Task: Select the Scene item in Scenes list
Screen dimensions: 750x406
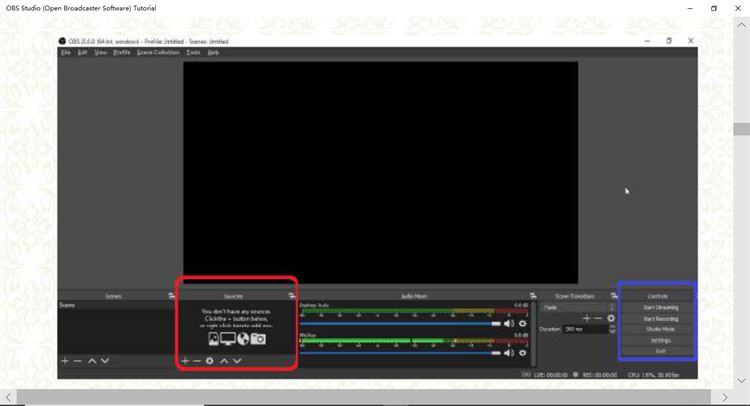Action: coord(116,305)
